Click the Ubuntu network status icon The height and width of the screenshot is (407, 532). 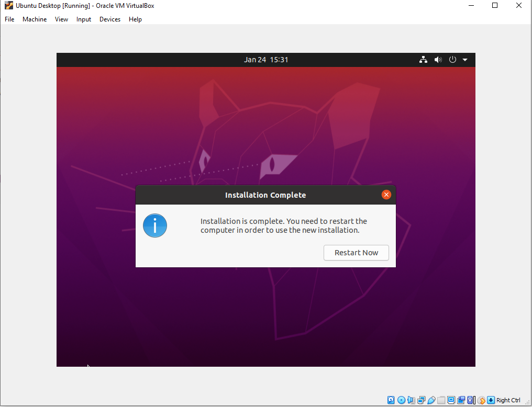[423, 60]
